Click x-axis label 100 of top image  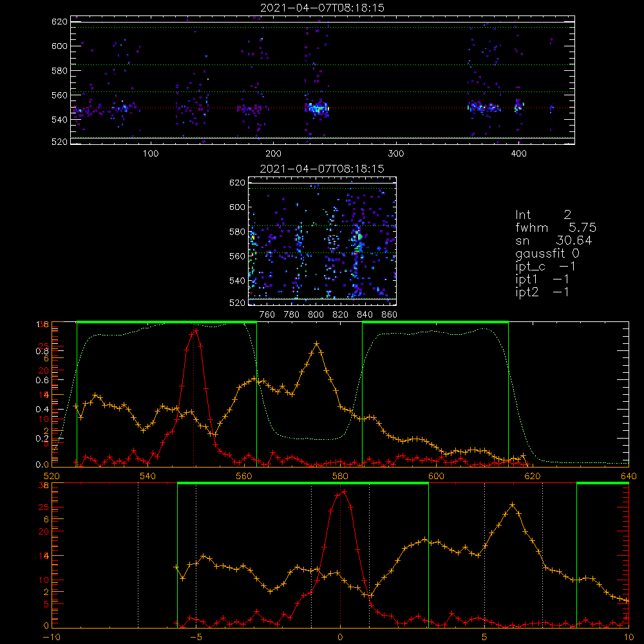pos(151,154)
